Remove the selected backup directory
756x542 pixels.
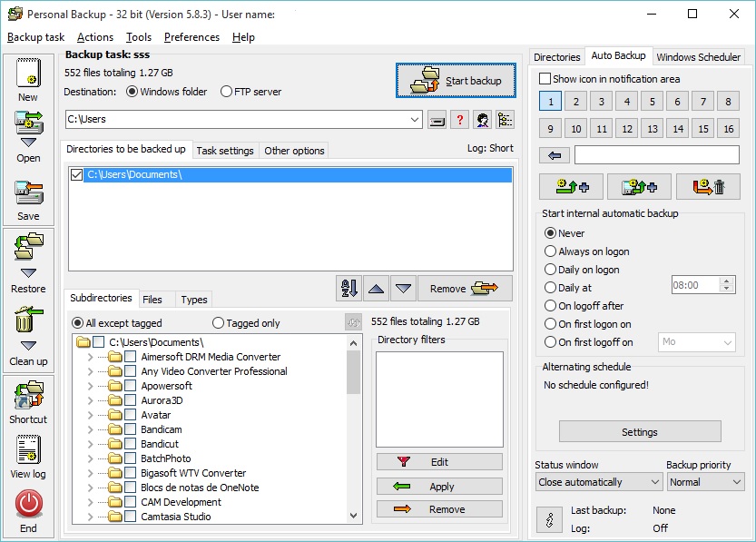click(x=465, y=289)
